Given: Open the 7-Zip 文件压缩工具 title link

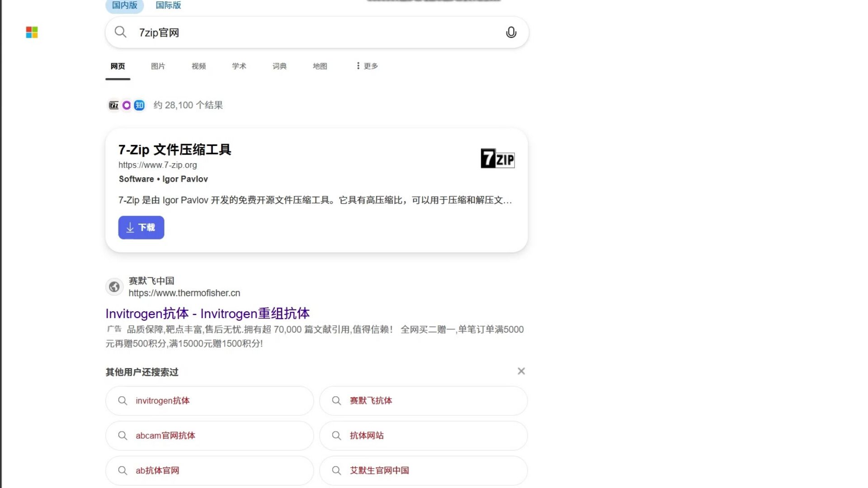Looking at the screenshot, I should [x=175, y=150].
